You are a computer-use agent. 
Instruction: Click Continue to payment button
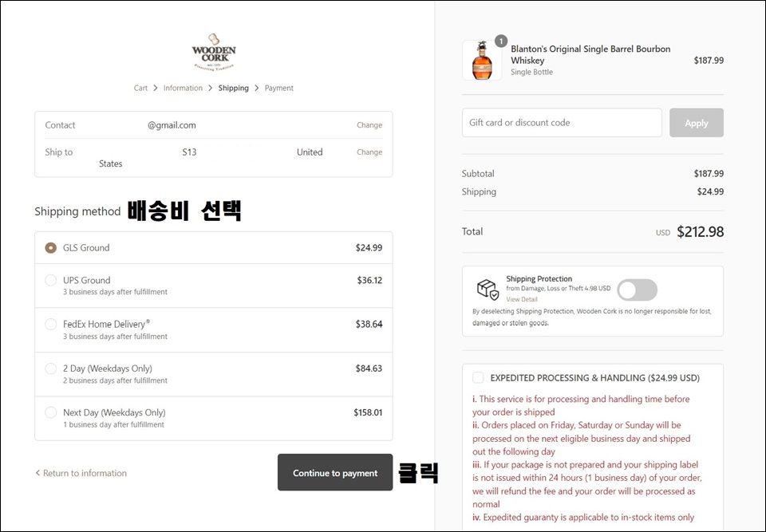(x=335, y=472)
